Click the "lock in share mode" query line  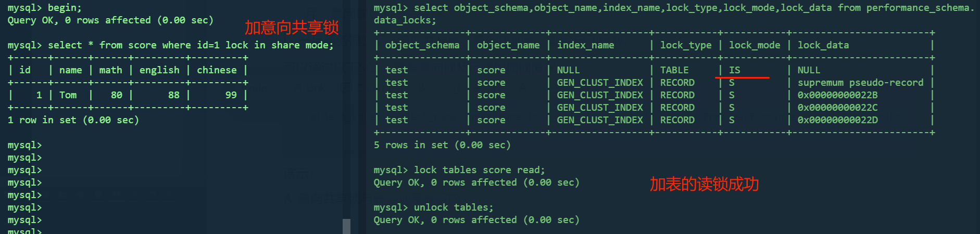[x=170, y=45]
